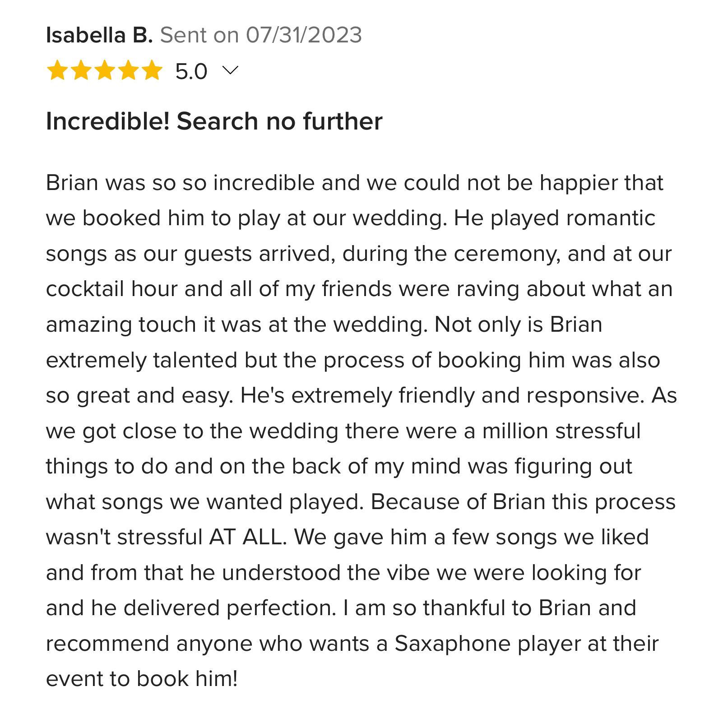Select the third (middle) rating star

click(104, 71)
